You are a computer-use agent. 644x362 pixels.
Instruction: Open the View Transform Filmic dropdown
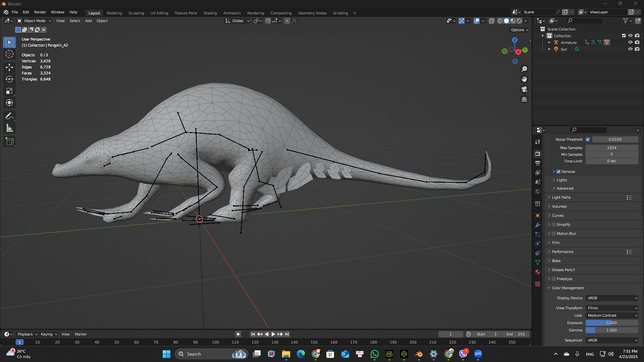coord(612,308)
